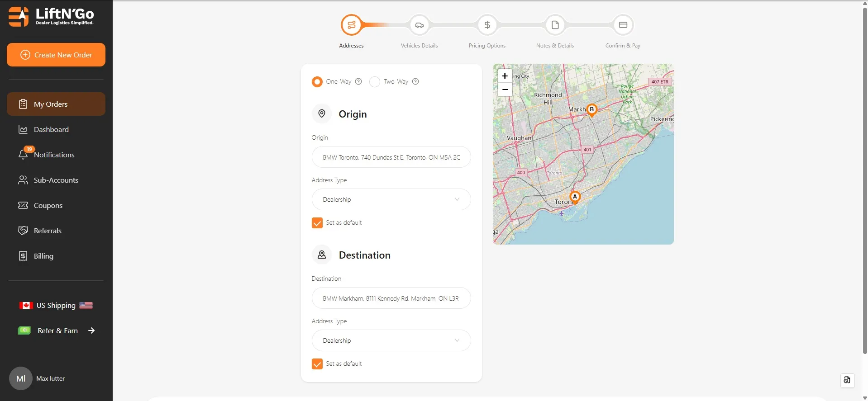Click the Sub-Accounts people icon
Screen dimensions: 868x401
(23, 180)
